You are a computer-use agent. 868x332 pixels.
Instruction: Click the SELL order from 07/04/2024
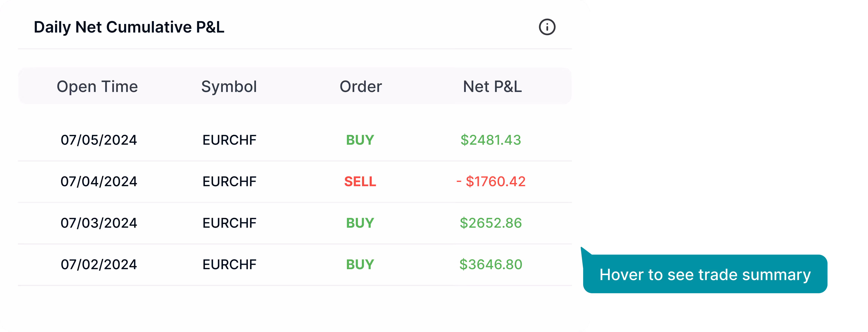(x=360, y=181)
